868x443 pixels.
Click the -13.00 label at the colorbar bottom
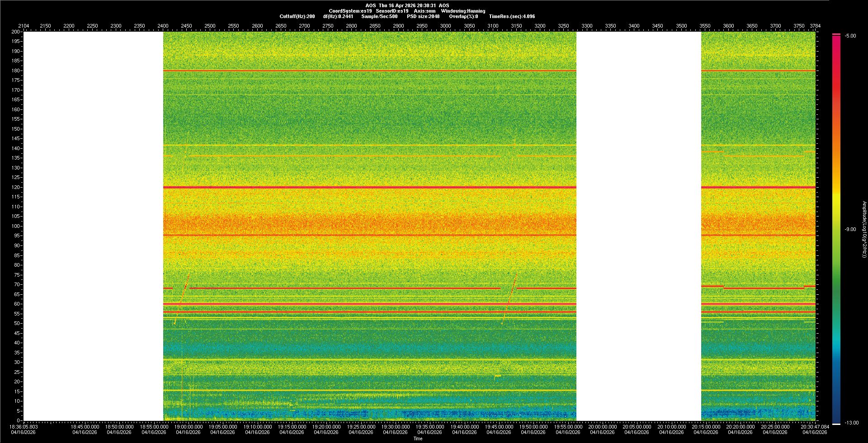pos(851,423)
